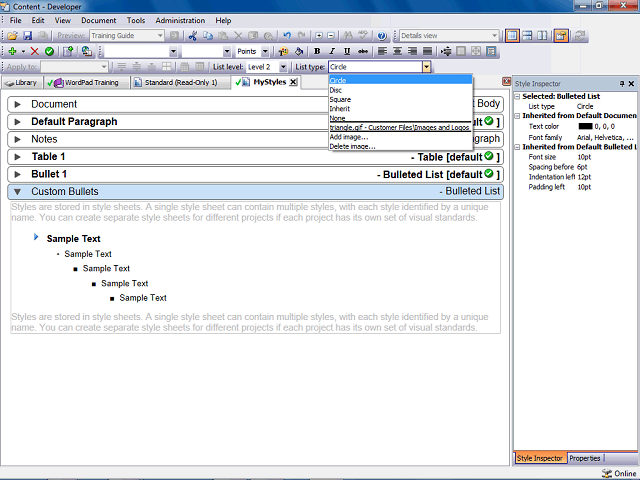Image resolution: width=640 pixels, height=480 pixels.
Task: Click the Open folder toolbar icon
Action: [x=12, y=36]
